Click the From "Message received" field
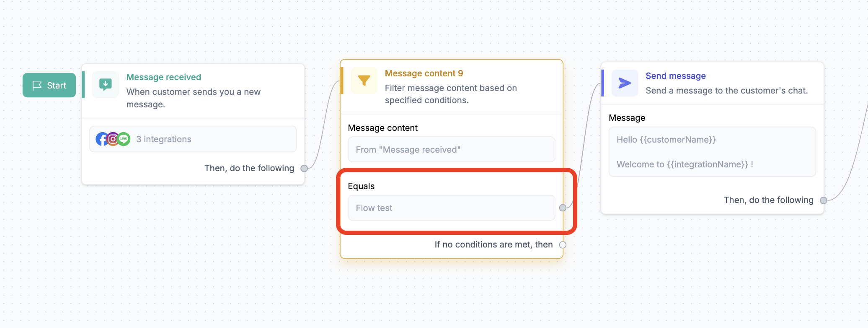868x328 pixels. [451, 150]
